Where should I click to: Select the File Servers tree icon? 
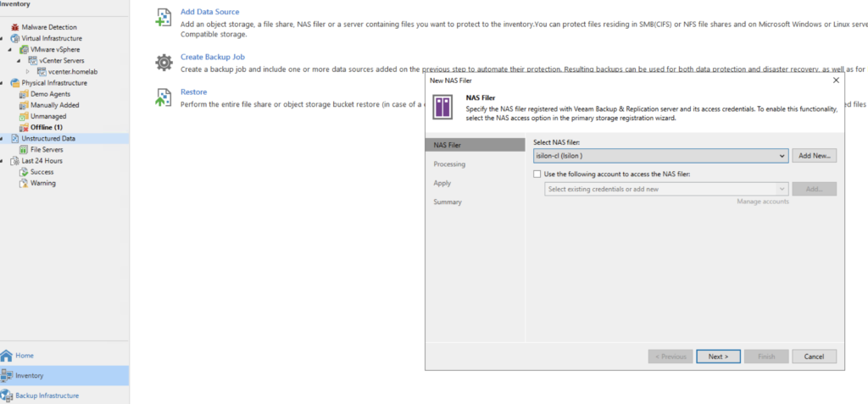(24, 149)
